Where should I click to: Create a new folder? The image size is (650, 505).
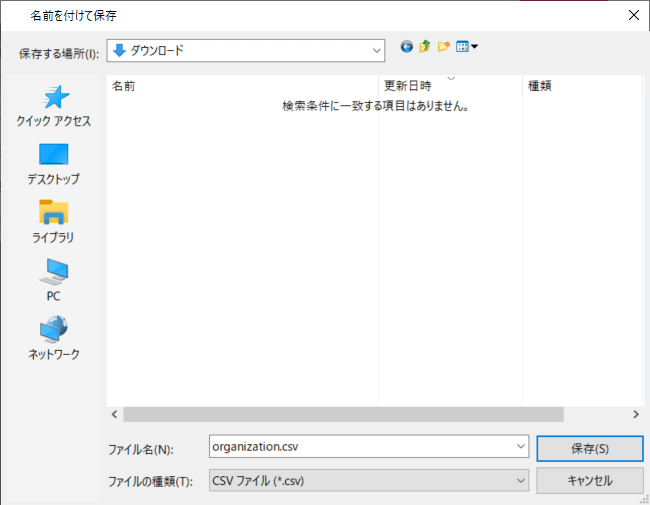pos(444,46)
